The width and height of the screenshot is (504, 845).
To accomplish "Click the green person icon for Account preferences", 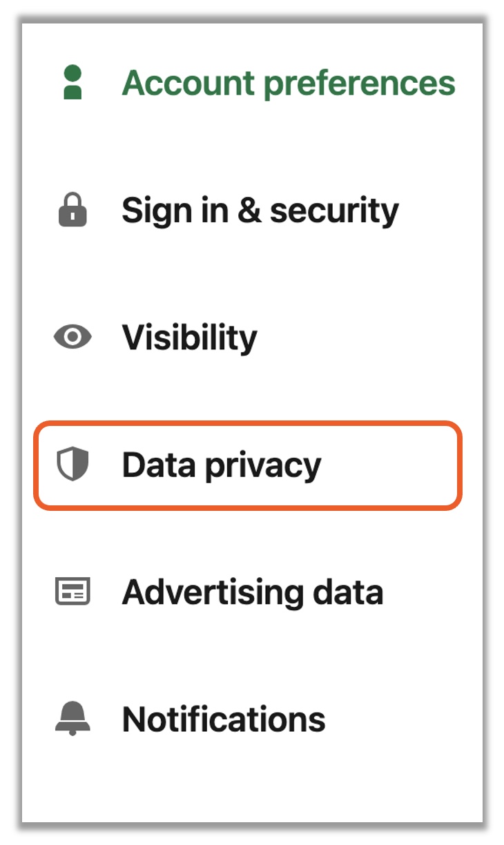I will tap(72, 83).
